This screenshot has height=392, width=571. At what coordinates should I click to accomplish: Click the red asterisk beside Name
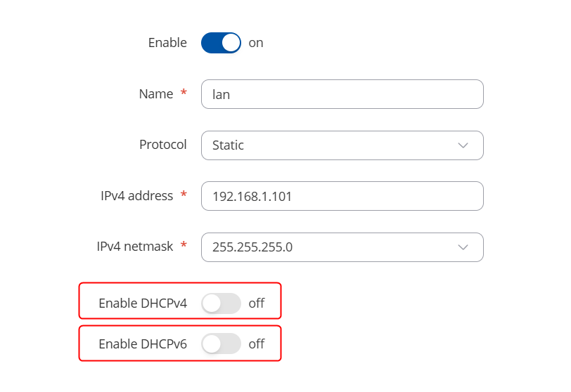click(x=184, y=93)
